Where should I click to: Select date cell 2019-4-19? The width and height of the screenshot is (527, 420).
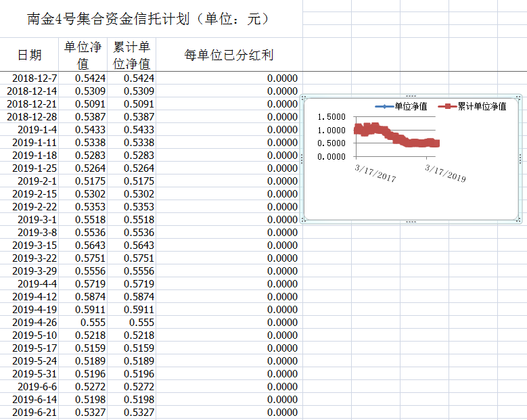(x=29, y=310)
